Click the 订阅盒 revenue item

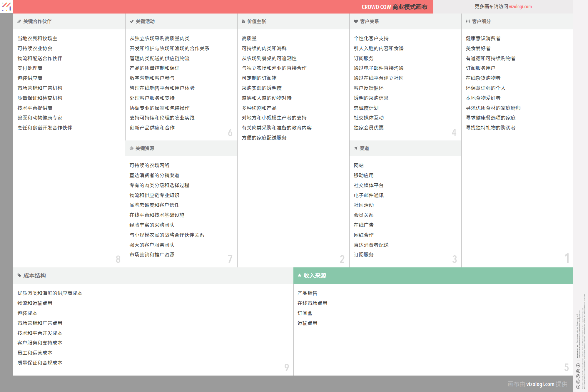pyautogui.click(x=305, y=313)
